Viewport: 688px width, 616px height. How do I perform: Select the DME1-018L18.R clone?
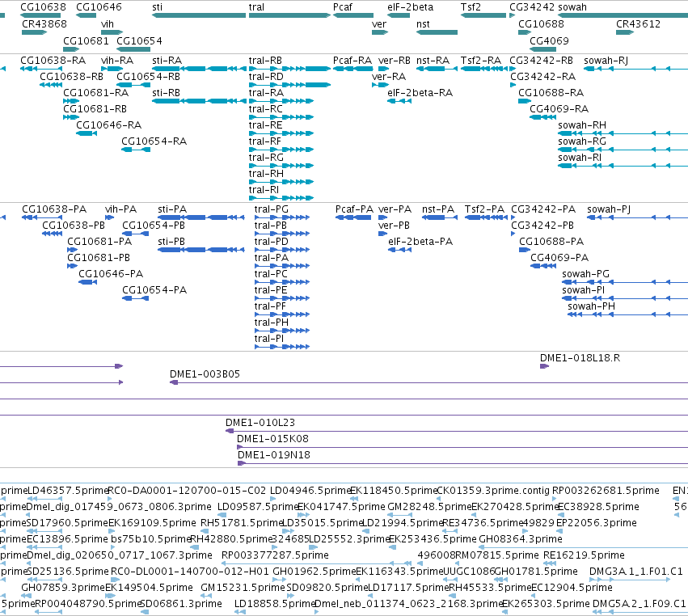[544, 366]
